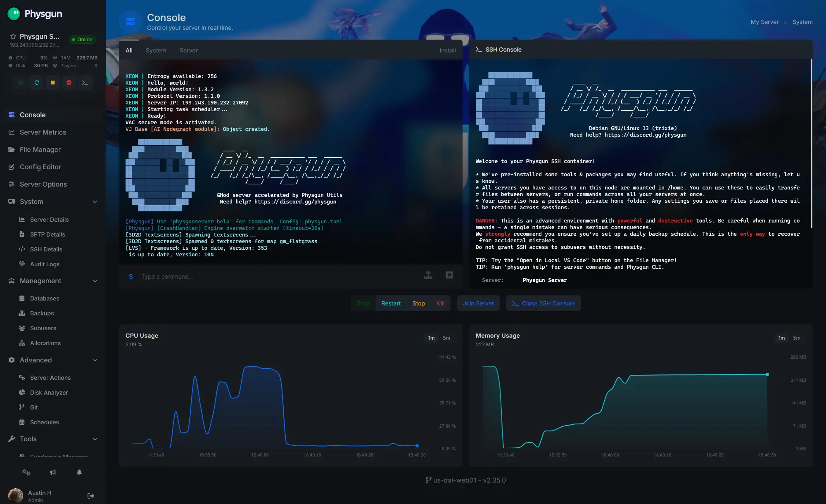Collapse the System section chevron
The height and width of the screenshot is (504, 826).
tap(95, 201)
